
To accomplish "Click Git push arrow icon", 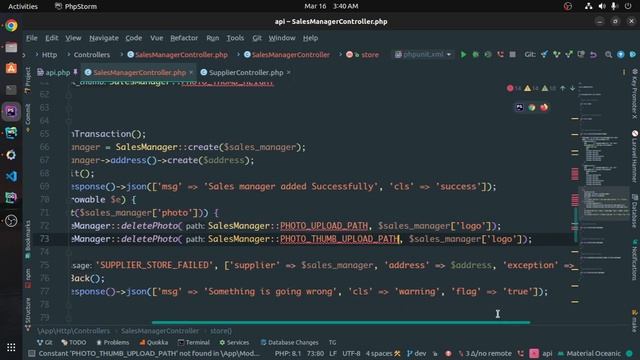I will (569, 54).
